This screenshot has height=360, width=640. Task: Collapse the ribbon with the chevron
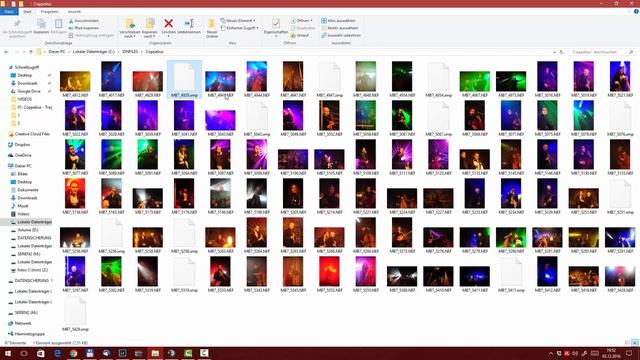(x=629, y=11)
